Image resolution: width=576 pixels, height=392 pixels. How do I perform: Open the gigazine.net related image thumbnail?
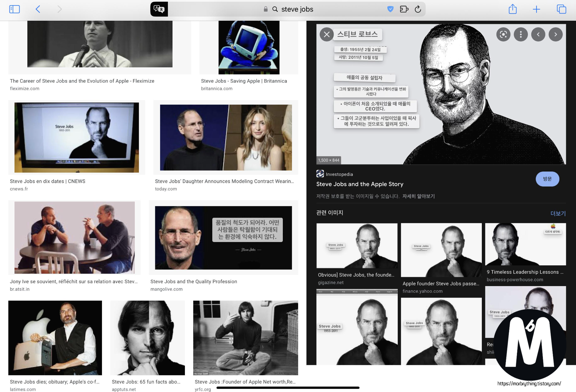pos(357,246)
